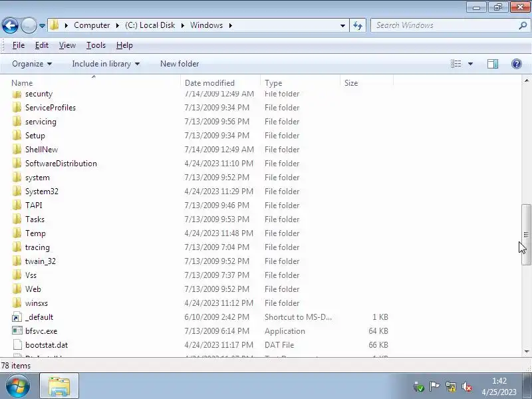Open the Tools menu
The image size is (532, 399).
pyautogui.click(x=96, y=45)
